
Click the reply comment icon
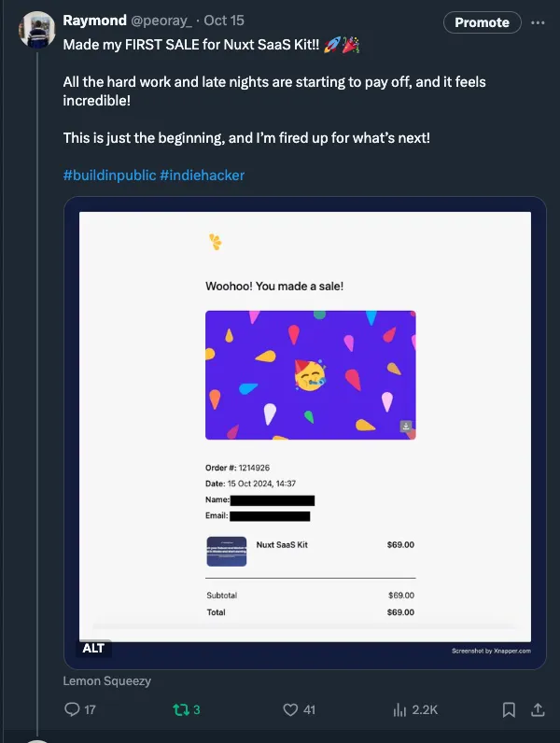tap(72, 709)
